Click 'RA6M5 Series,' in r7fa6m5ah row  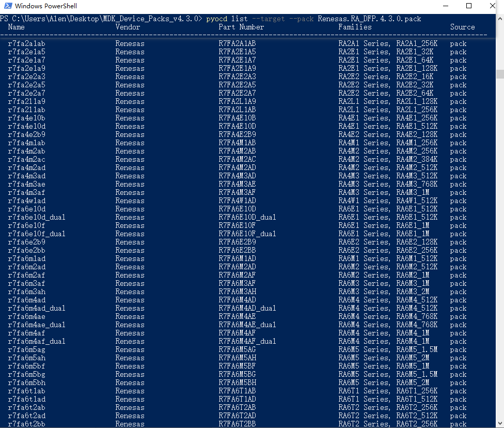pos(365,358)
